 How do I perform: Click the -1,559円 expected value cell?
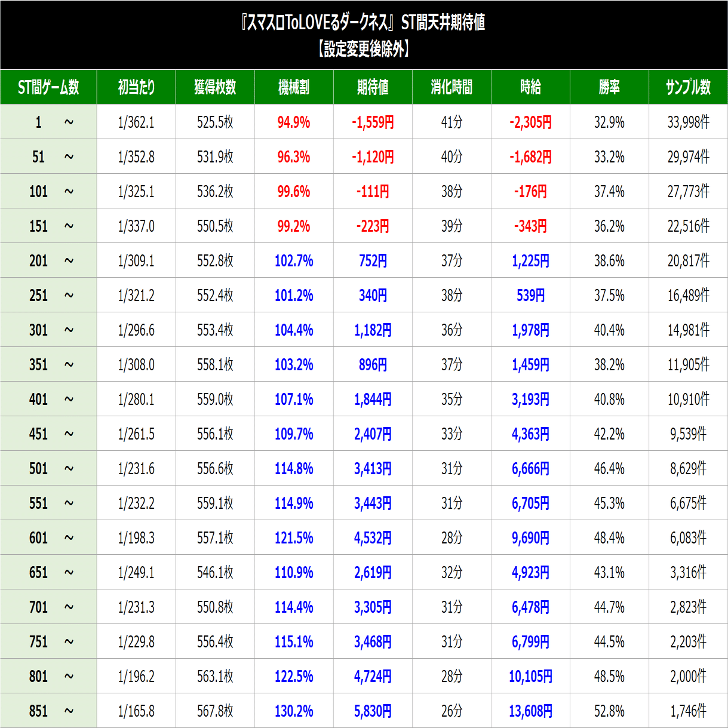373,122
